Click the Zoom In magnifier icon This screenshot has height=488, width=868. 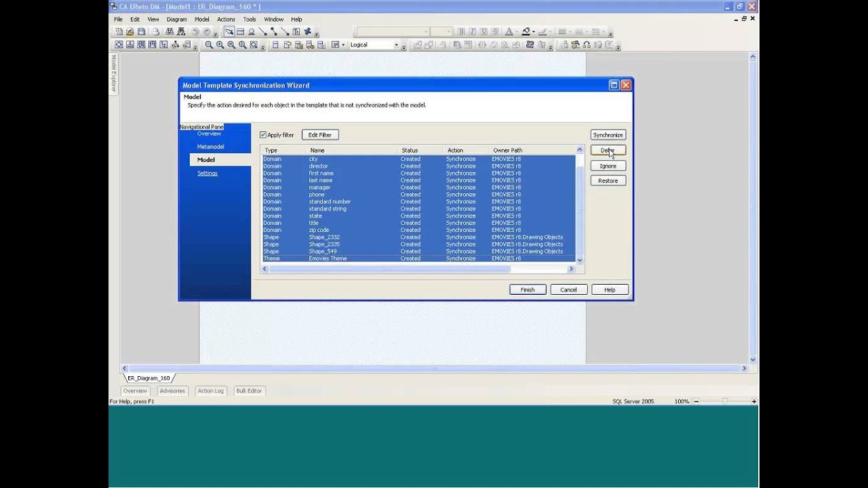[x=220, y=45]
